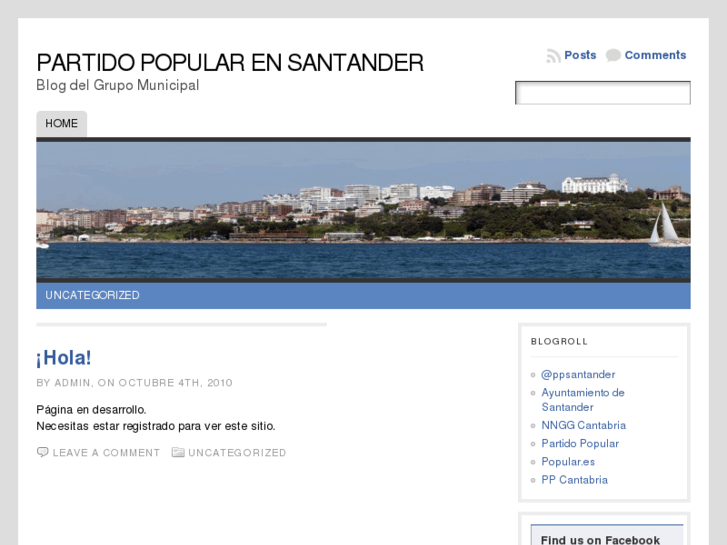
Task: Open Uncategorized in the blue category bar
Action: pos(92,295)
